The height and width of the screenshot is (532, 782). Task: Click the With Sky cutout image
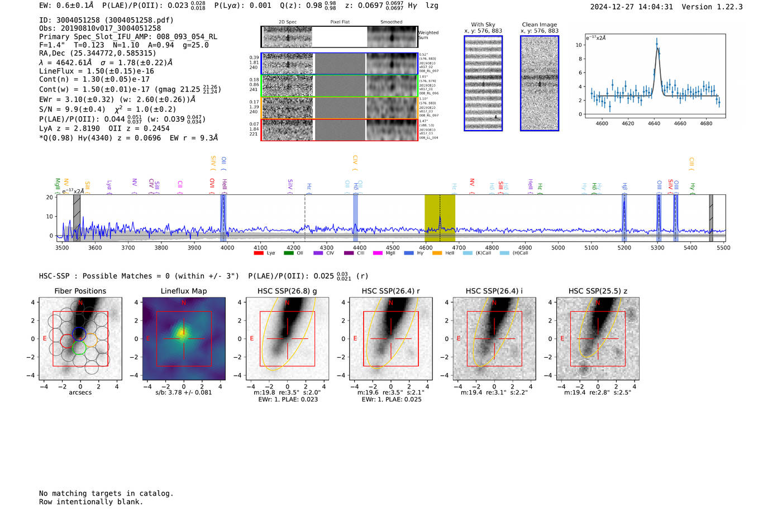point(483,83)
